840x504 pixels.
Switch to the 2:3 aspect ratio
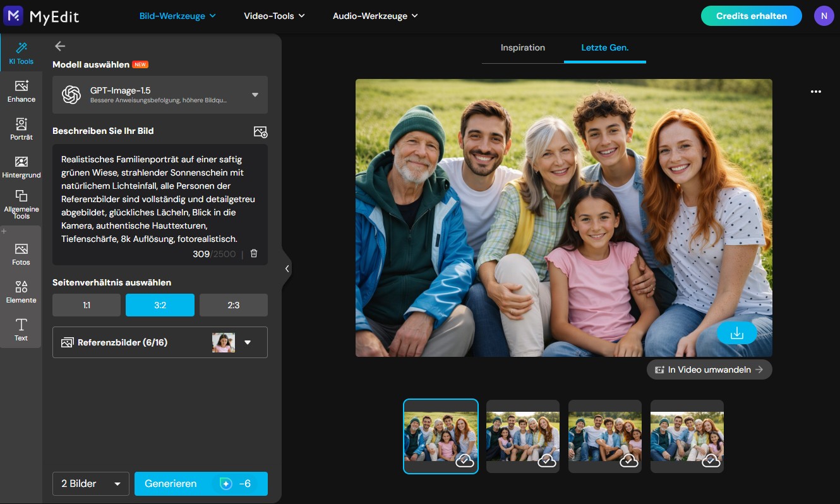tap(233, 304)
